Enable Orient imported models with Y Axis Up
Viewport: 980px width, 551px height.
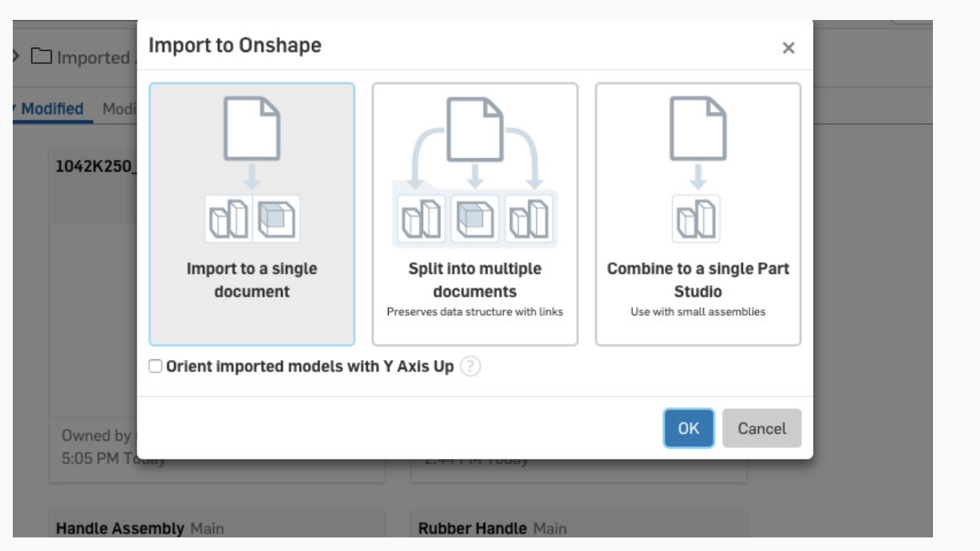pyautogui.click(x=156, y=367)
